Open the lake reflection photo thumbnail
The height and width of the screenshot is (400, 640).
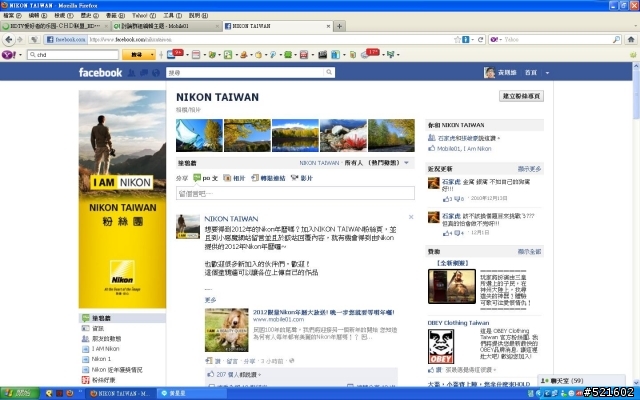pos(295,136)
